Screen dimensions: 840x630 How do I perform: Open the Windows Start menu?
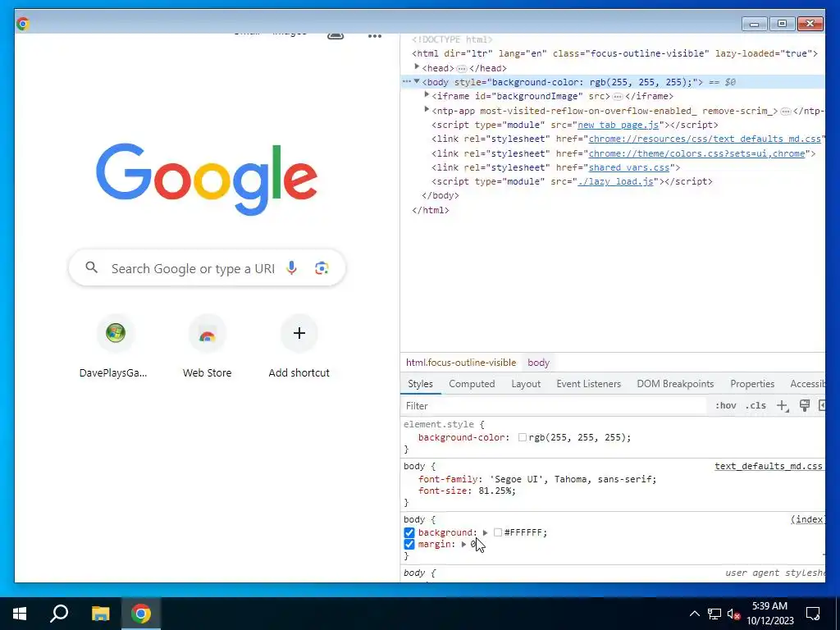pyautogui.click(x=20, y=614)
